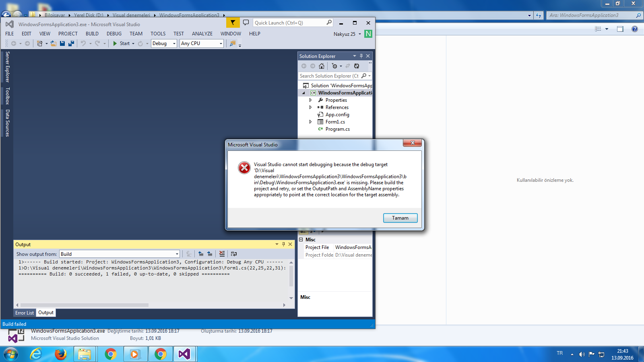644x362 pixels.
Task: Select App.config in Solution Explorer
Action: click(x=337, y=115)
